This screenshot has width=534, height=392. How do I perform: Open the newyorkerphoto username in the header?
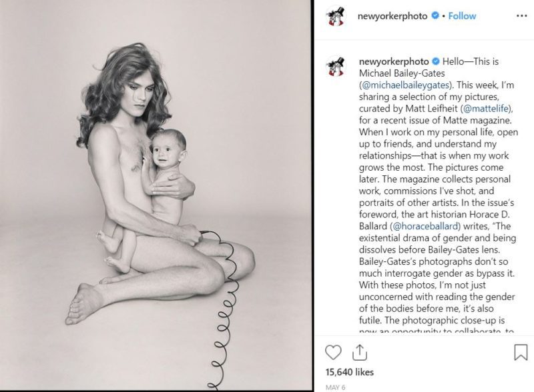pyautogui.click(x=394, y=16)
